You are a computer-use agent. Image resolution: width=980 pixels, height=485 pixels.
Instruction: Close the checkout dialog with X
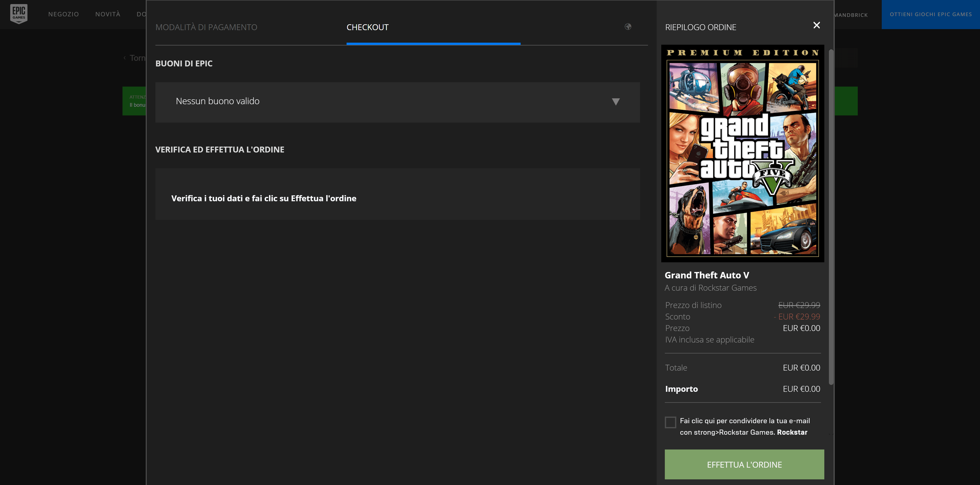[x=816, y=25]
